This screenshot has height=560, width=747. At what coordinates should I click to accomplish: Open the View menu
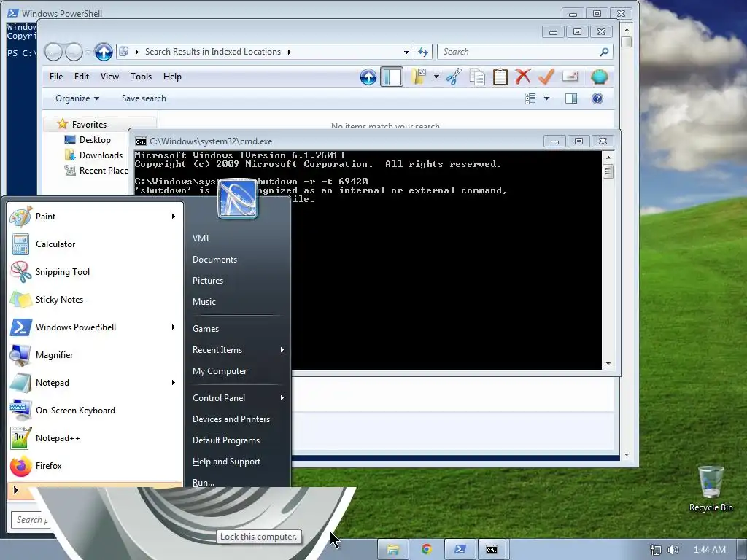tap(109, 77)
